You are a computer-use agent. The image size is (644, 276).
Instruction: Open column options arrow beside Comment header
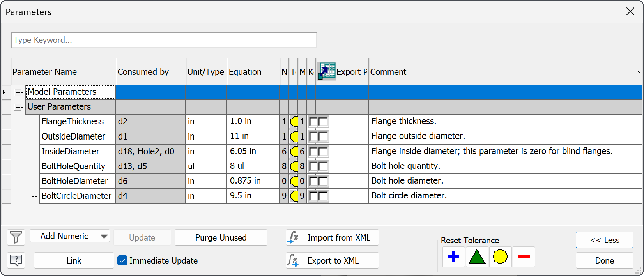639,71
